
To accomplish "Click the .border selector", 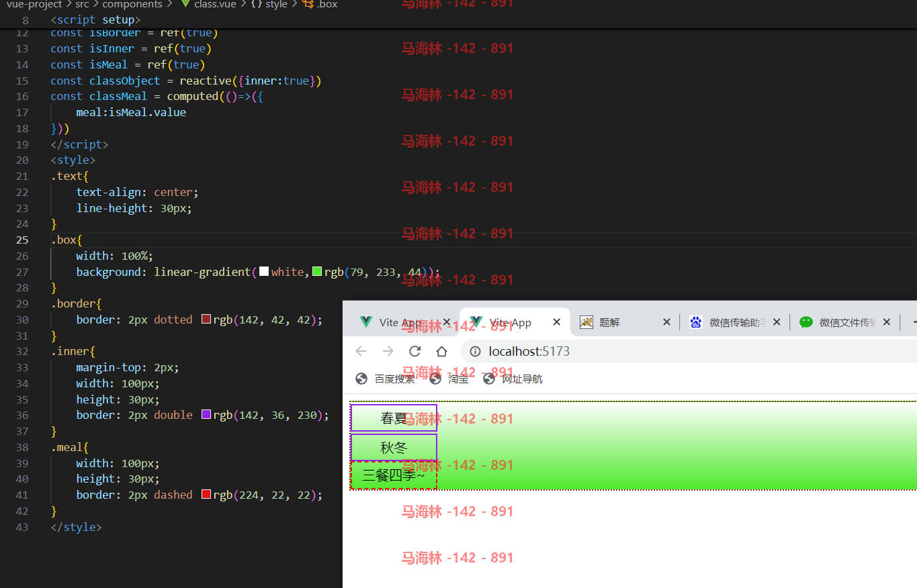I will point(73,303).
